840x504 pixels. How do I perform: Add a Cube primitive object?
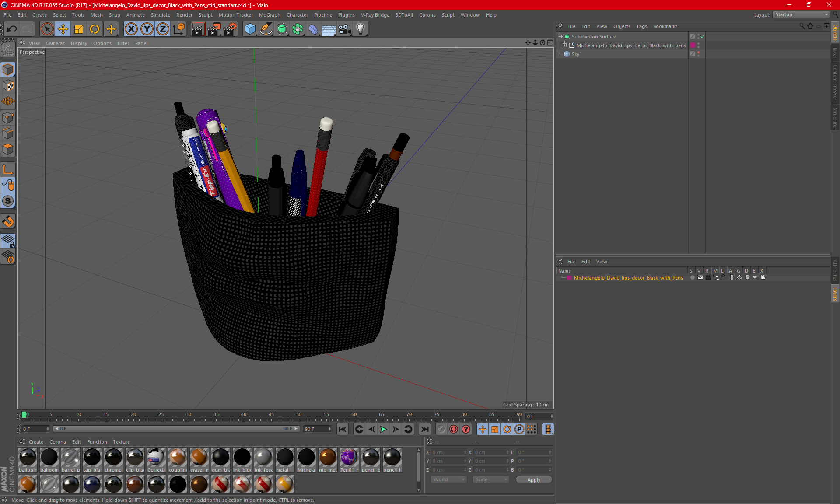250,29
